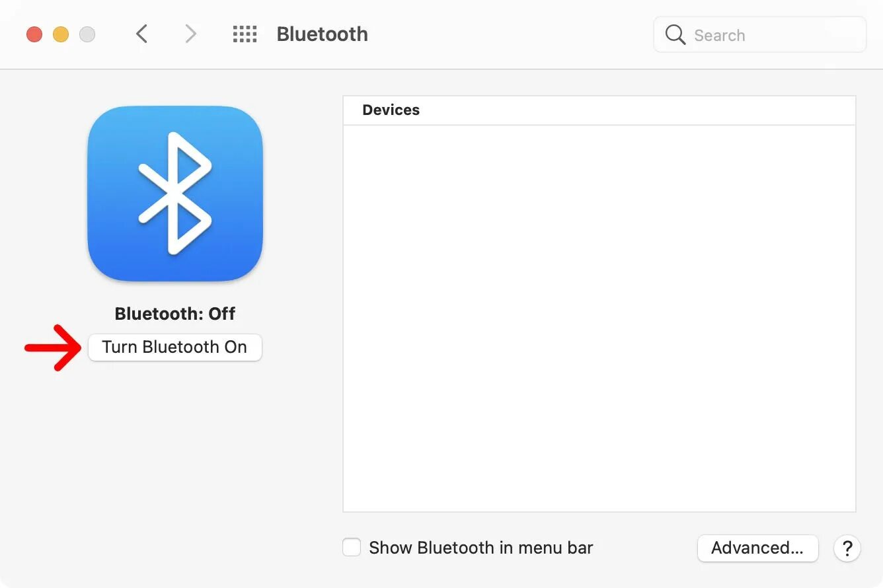Image resolution: width=883 pixels, height=588 pixels.
Task: Click the Bluetooth: Off status text
Action: pos(175,313)
